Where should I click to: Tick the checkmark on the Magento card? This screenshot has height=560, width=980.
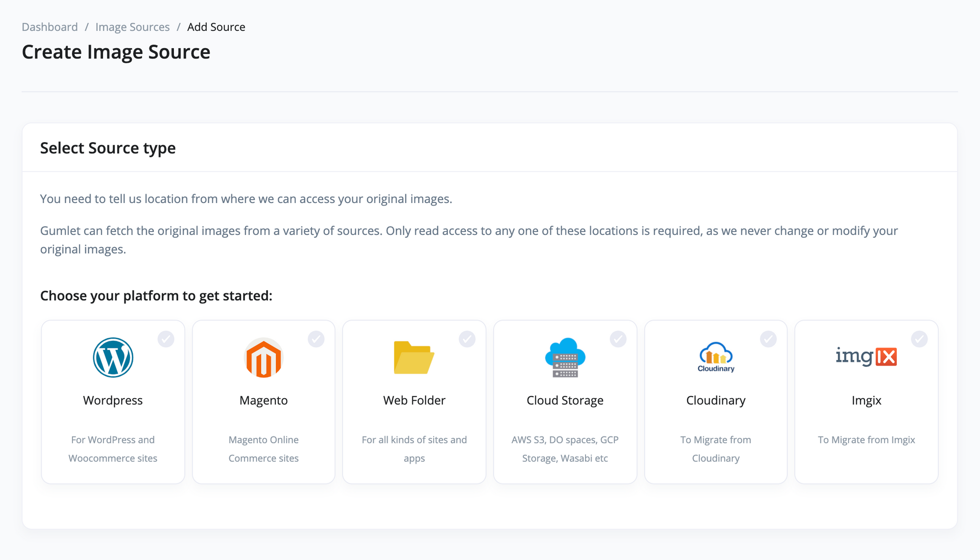click(x=316, y=339)
